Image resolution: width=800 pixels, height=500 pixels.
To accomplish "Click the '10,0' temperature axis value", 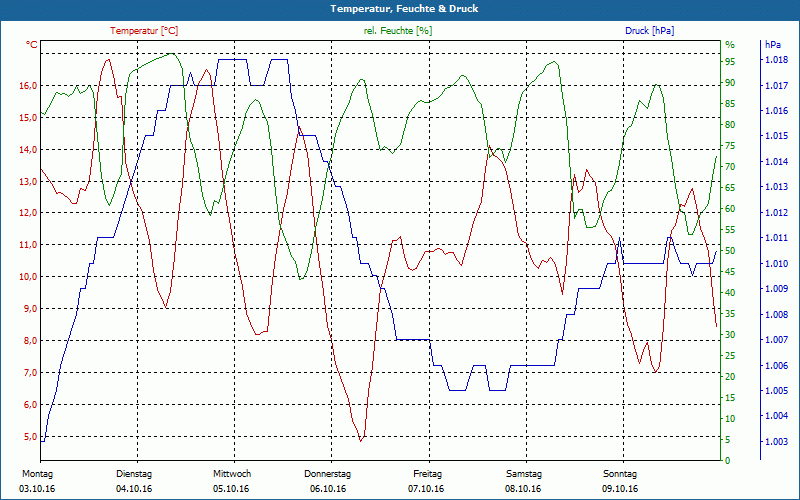I will (x=29, y=277).
